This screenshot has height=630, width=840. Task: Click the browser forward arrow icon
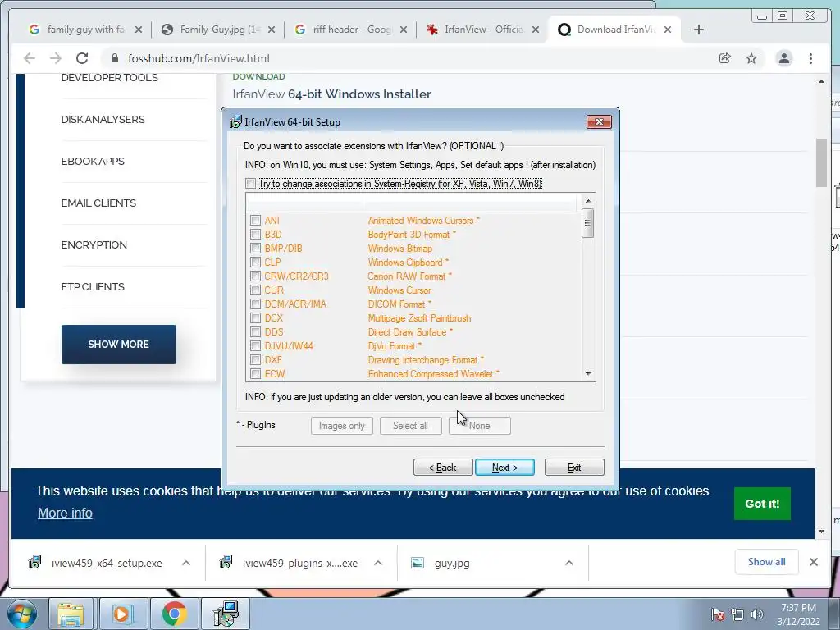coord(56,58)
